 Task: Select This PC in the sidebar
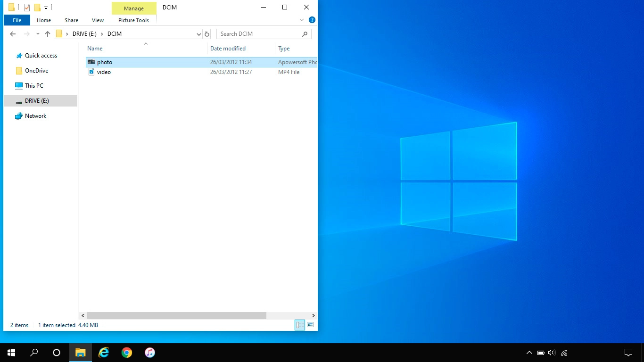pos(34,85)
